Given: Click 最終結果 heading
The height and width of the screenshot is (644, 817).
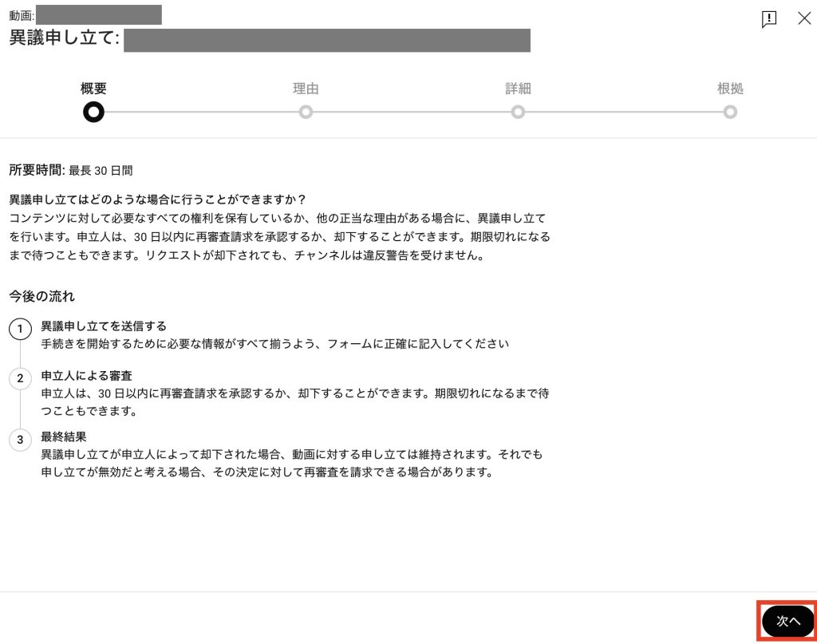Looking at the screenshot, I should pyautogui.click(x=64, y=437).
